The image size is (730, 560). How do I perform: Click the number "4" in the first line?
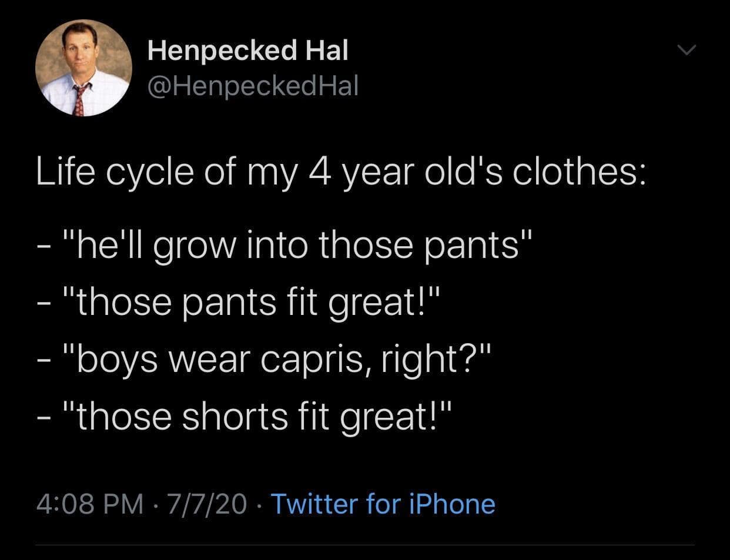(318, 172)
